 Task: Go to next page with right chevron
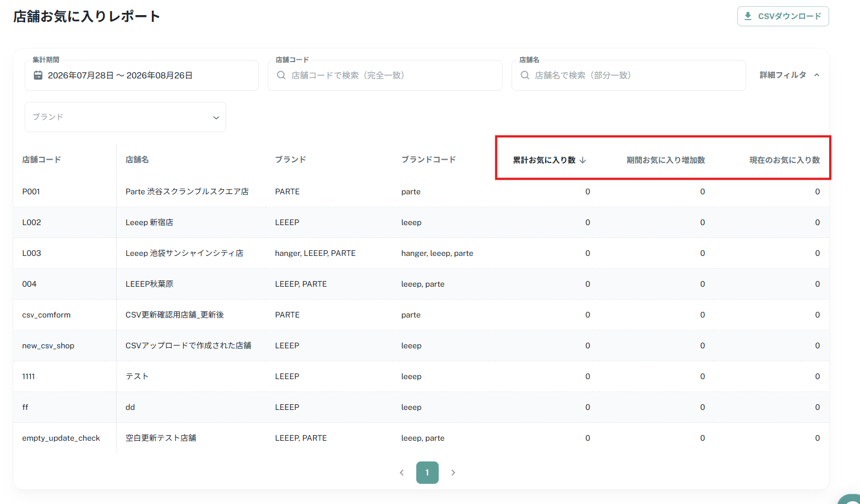(x=453, y=473)
